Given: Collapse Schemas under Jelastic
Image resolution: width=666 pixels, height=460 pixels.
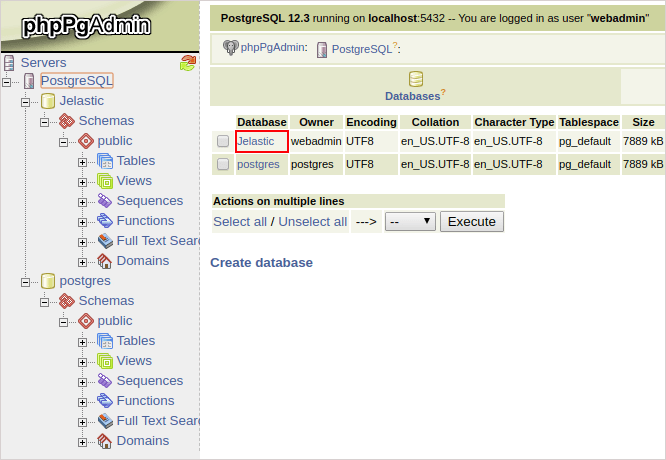Looking at the screenshot, I should pos(45,122).
